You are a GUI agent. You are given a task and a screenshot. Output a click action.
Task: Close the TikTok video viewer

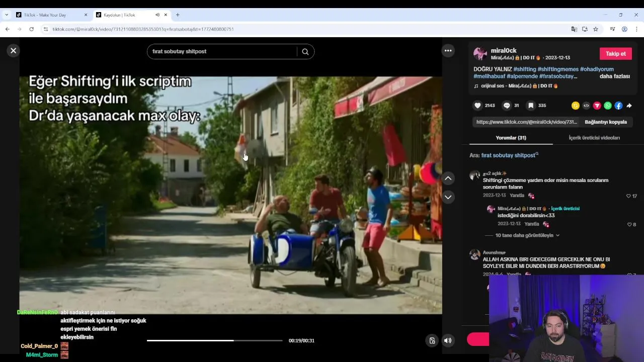pos(14,50)
